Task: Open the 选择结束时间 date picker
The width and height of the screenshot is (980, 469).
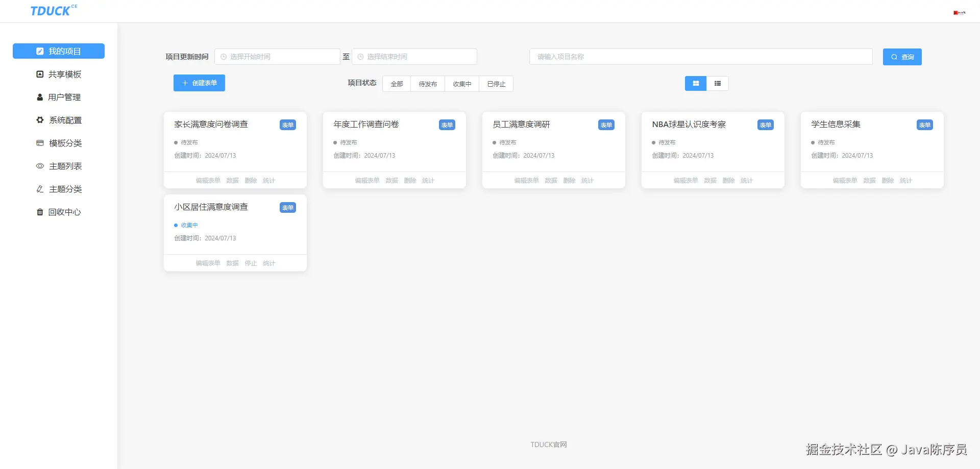Action: click(x=414, y=57)
